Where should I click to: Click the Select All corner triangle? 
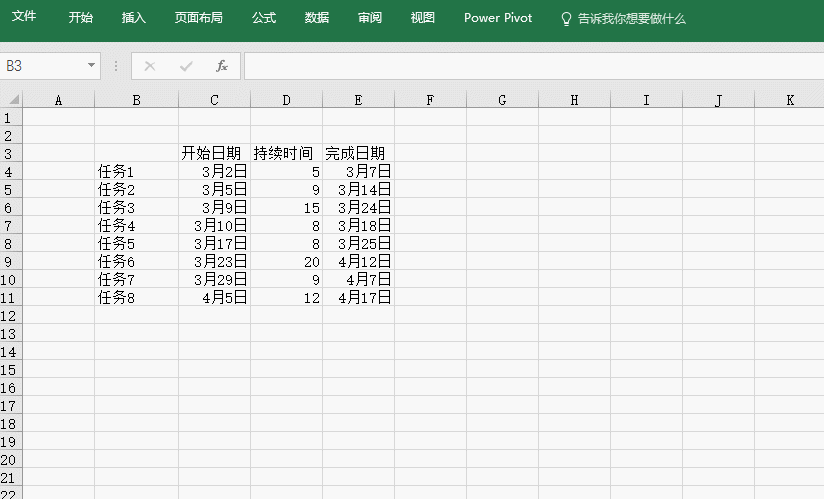tap(11, 100)
